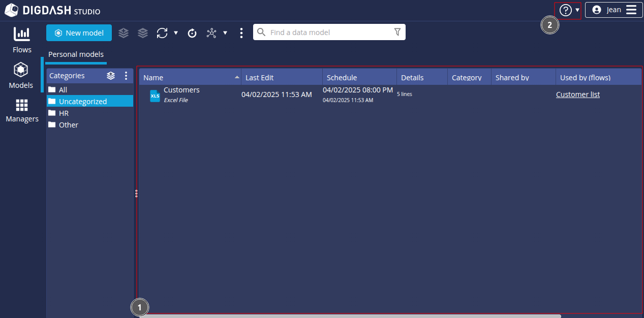
Task: Click the refresh circular arrow toolbar icon
Action: (192, 33)
